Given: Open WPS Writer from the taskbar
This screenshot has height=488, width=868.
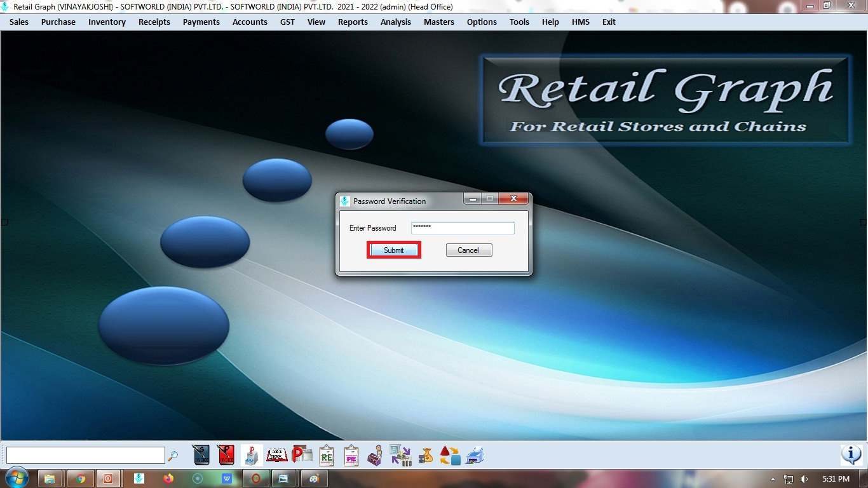Looking at the screenshot, I should (x=227, y=478).
